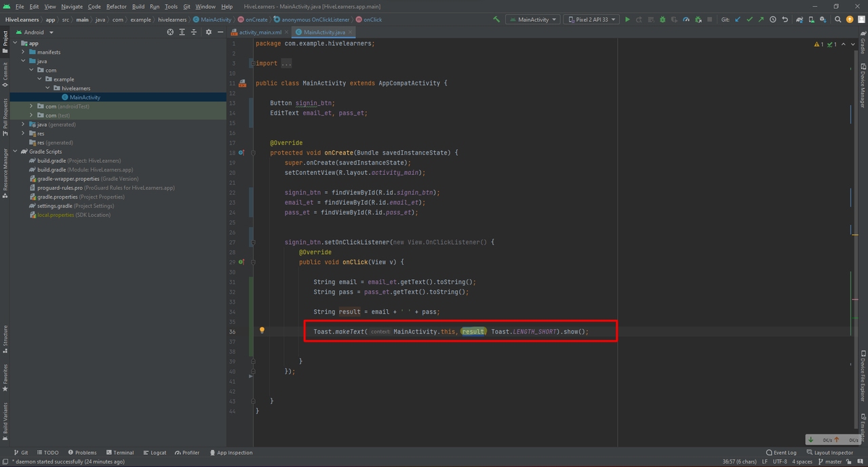Click Collapse All in Project panel

[194, 32]
